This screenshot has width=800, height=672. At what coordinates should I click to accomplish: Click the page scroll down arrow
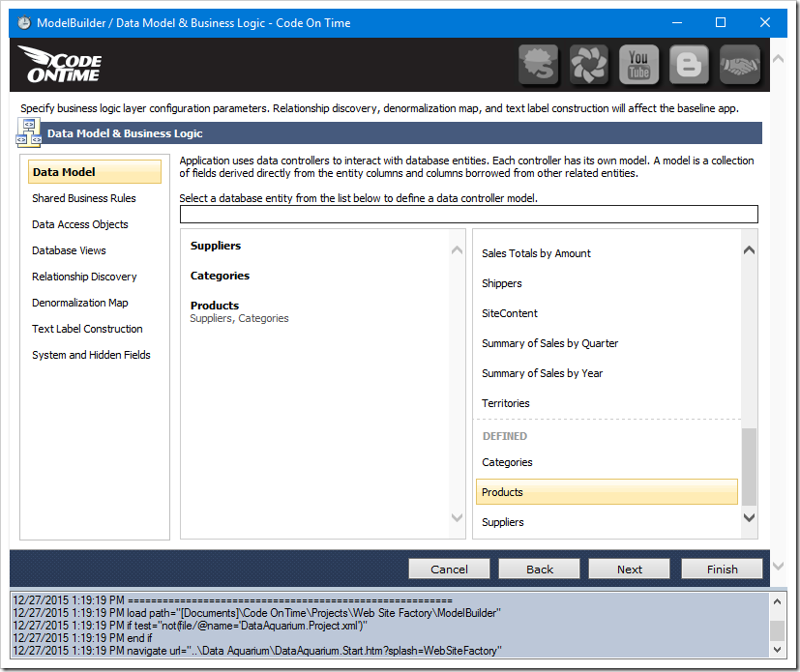coord(778,566)
